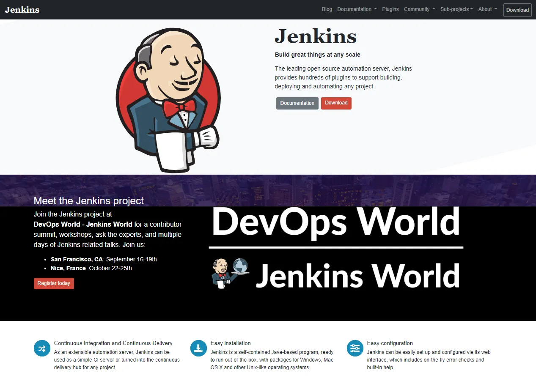The image size is (536, 392).
Task: Click the Easy installation download icon
Action: pyautogui.click(x=198, y=348)
